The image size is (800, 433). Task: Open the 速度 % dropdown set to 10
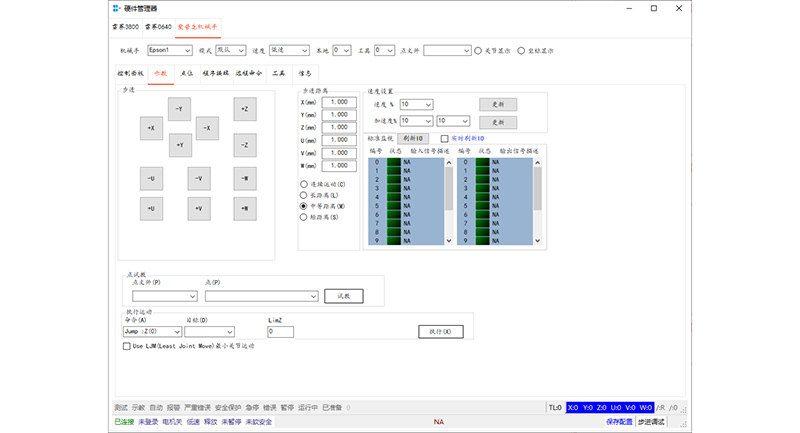tap(416, 105)
